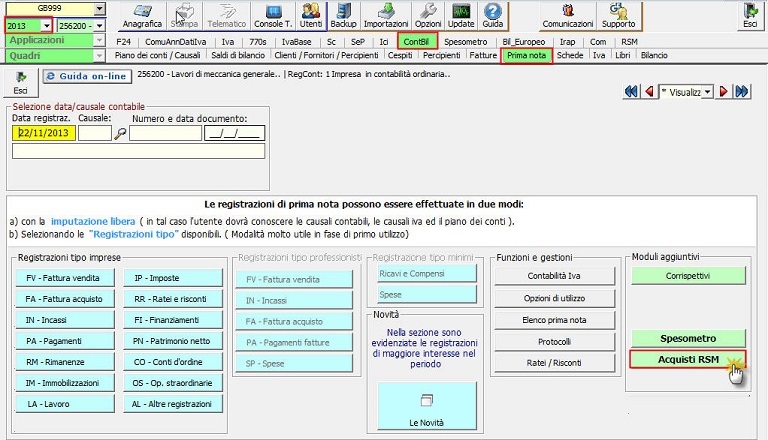This screenshot has width=768, height=440.
Task: Select IN - Incassi imprese button
Action: click(65, 320)
